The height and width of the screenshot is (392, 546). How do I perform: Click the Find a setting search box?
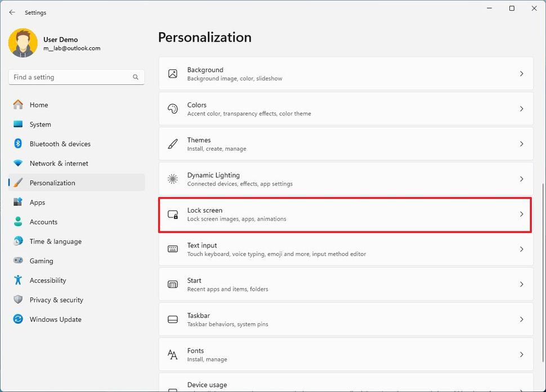[x=76, y=77]
